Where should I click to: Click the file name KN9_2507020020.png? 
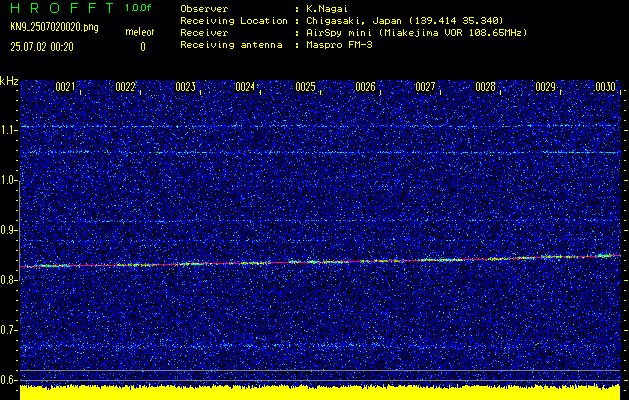point(54,27)
